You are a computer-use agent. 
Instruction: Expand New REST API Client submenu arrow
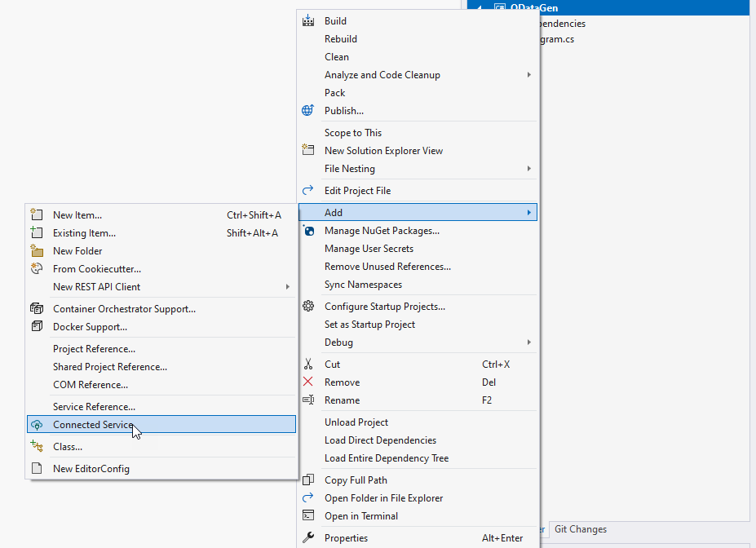[287, 287]
